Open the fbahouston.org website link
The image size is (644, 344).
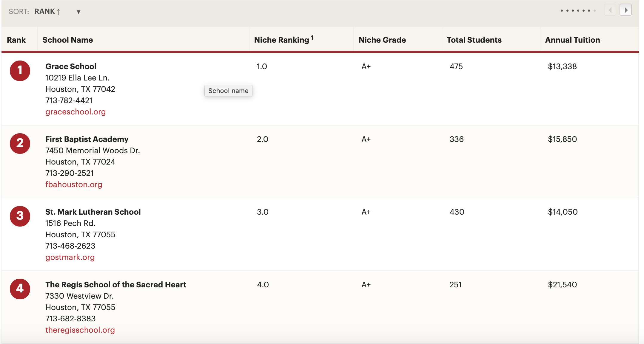click(74, 185)
